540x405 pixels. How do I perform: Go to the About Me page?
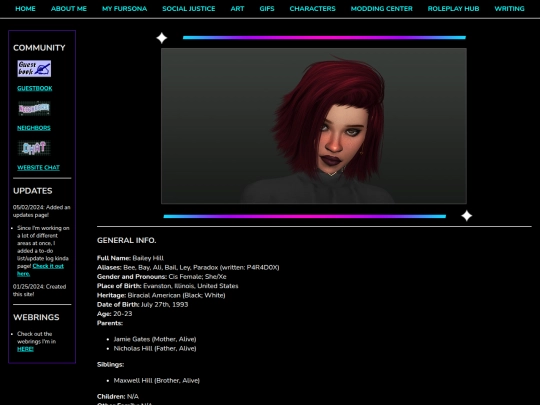click(69, 9)
